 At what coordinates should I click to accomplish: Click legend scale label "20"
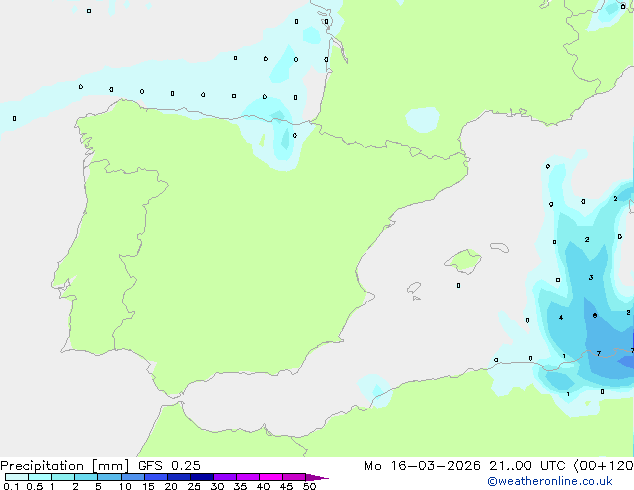click(171, 486)
